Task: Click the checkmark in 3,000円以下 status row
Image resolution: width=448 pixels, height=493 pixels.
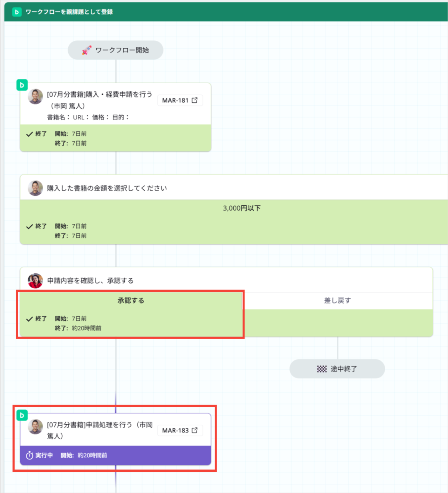Action: (29, 226)
